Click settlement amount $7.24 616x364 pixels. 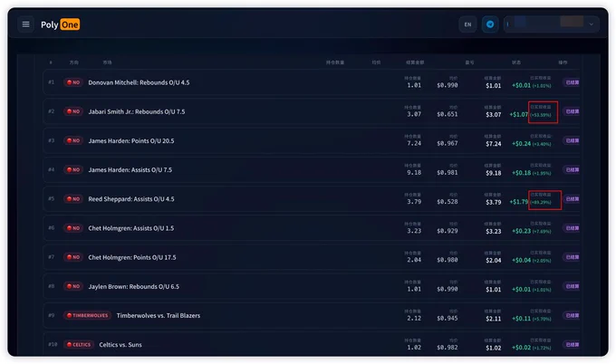tap(494, 144)
